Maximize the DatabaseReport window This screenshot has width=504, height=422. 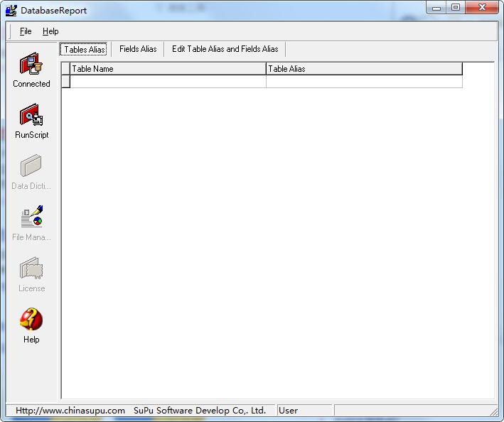point(456,7)
